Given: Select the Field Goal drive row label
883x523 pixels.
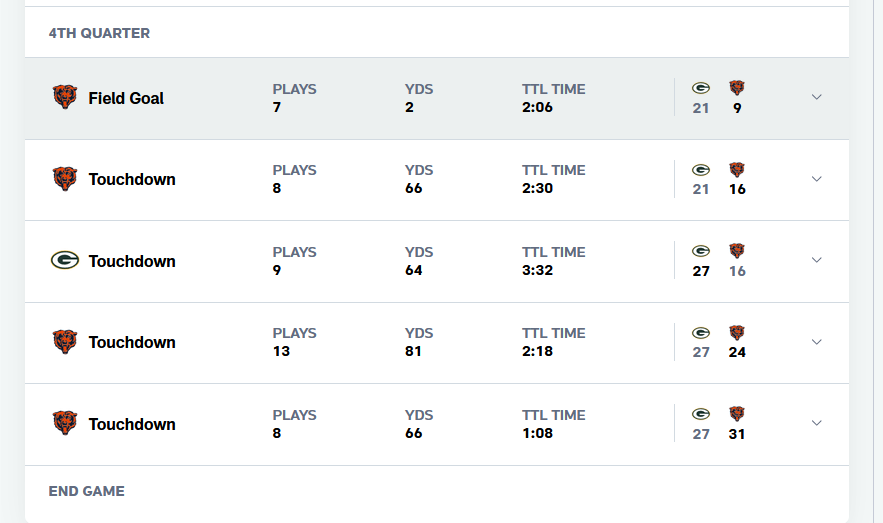Looking at the screenshot, I should 126,98.
